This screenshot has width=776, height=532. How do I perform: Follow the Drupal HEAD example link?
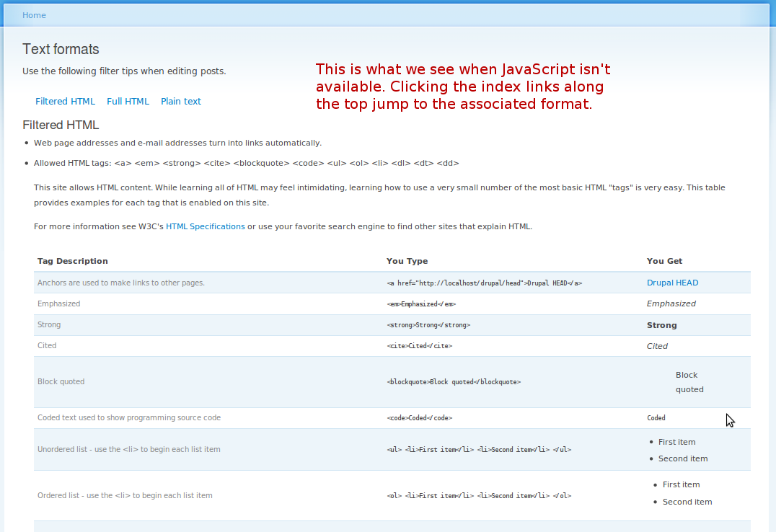672,283
